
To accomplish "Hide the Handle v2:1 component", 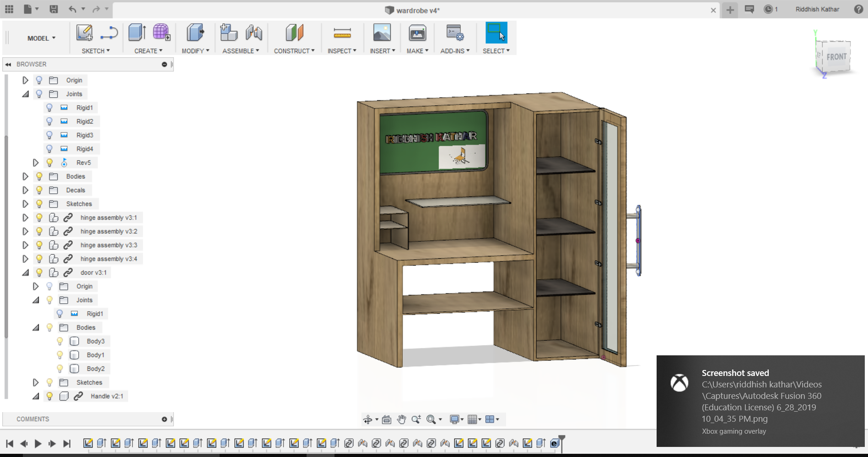I will pos(49,396).
